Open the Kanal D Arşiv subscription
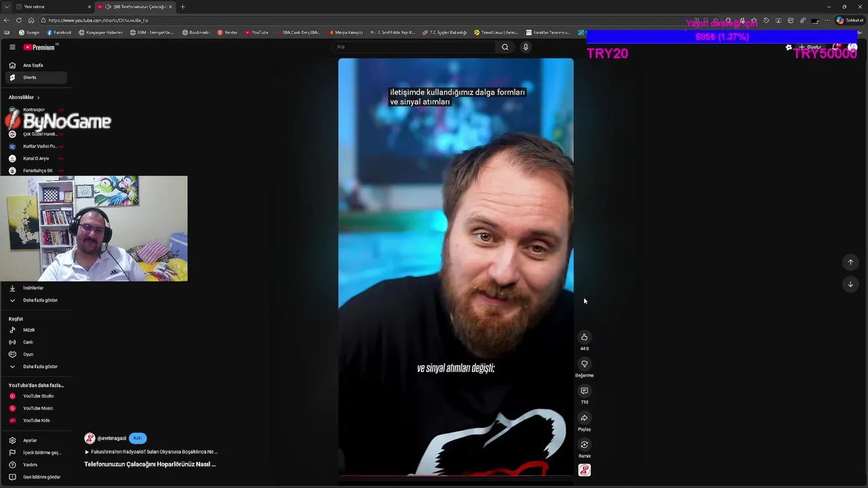This screenshot has height=488, width=868. coord(35,159)
